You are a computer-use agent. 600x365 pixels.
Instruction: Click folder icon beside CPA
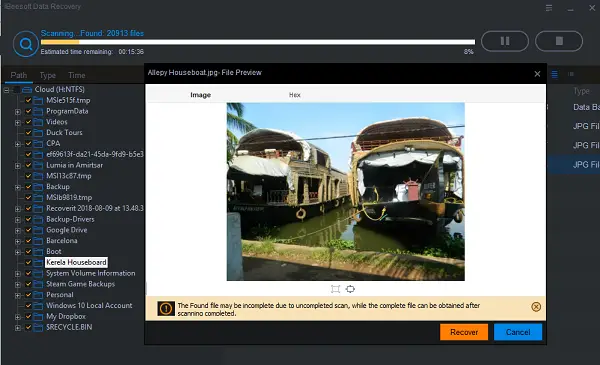pos(38,143)
